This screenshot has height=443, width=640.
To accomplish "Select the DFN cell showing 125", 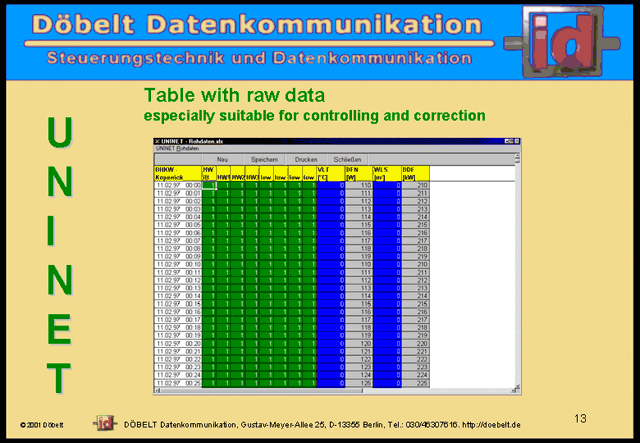I will [359, 383].
